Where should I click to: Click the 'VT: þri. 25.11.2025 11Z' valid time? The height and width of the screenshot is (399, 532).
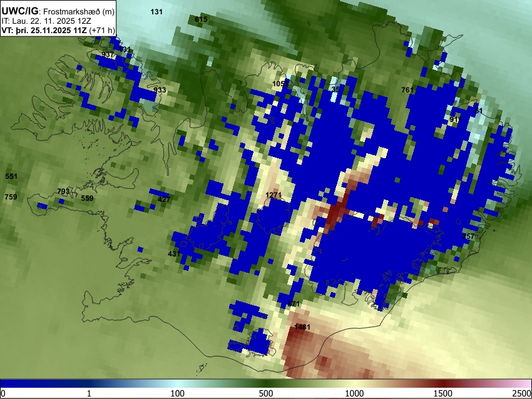pyautogui.click(x=44, y=30)
